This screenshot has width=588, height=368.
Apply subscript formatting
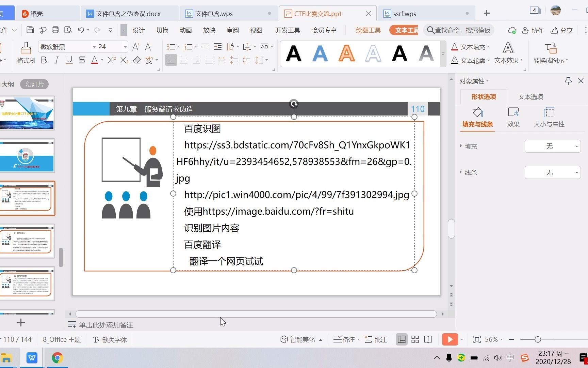pyautogui.click(x=124, y=60)
